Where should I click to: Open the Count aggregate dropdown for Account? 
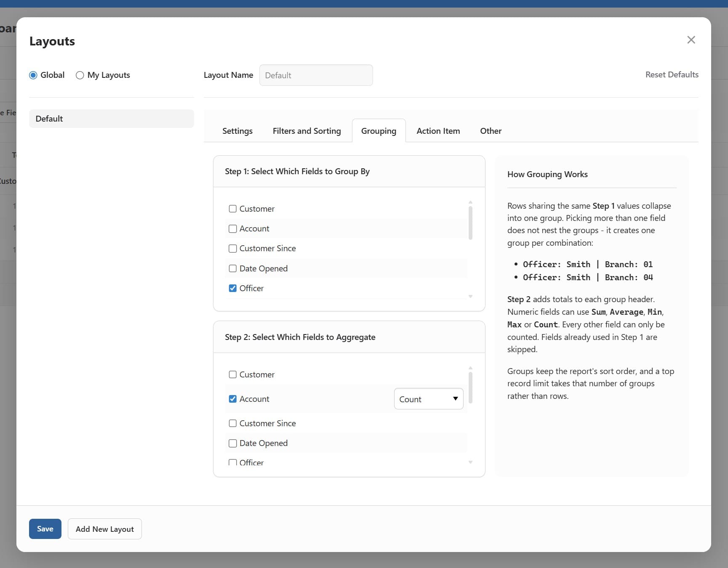pyautogui.click(x=429, y=399)
